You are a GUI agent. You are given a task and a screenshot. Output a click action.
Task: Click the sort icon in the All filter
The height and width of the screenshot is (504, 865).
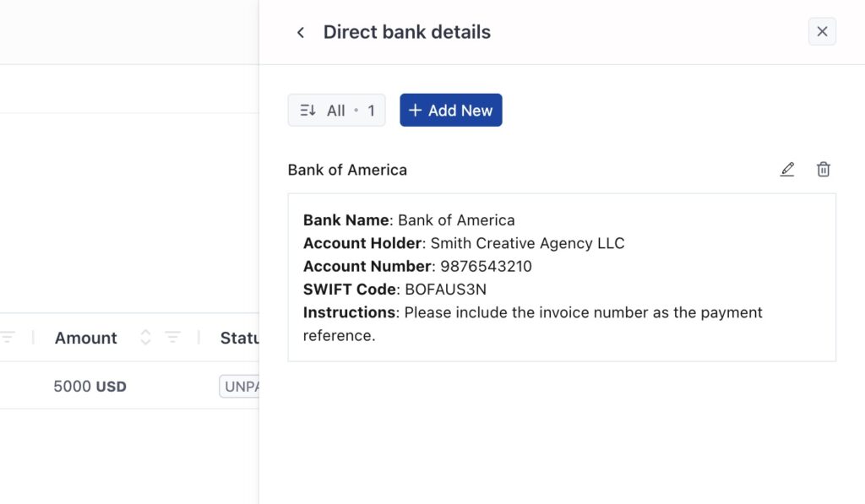(307, 111)
